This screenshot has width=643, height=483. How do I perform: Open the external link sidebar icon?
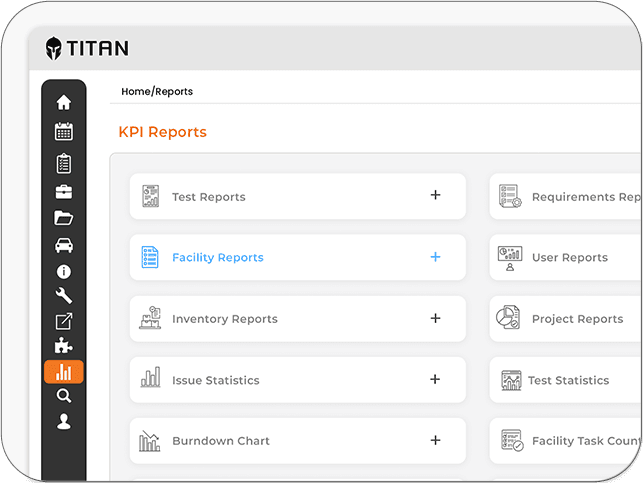pos(64,321)
